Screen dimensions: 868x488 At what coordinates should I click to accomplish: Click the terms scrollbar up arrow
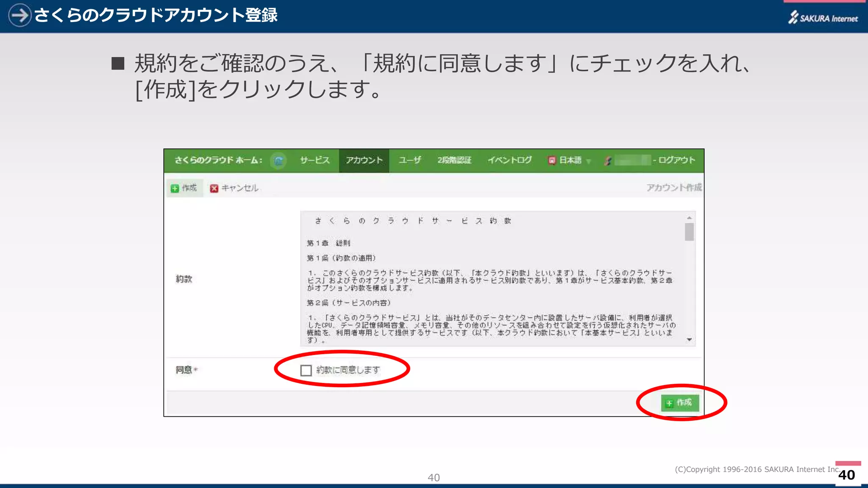[689, 217]
